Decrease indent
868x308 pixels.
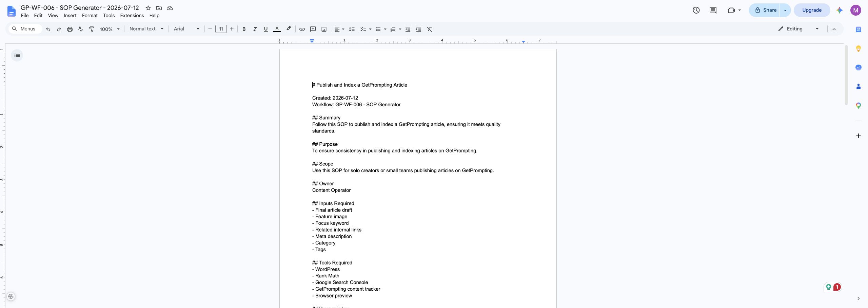pyautogui.click(x=408, y=29)
